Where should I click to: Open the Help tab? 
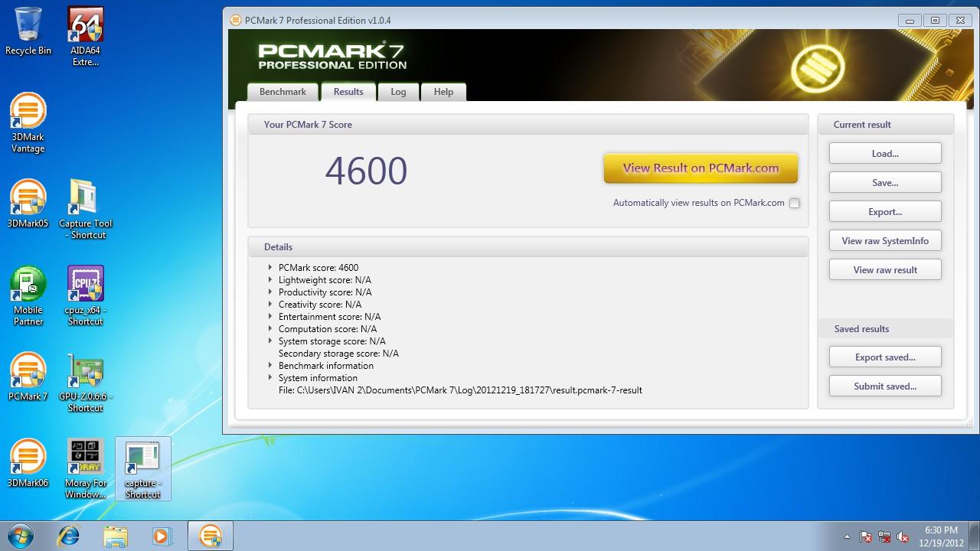tap(443, 92)
